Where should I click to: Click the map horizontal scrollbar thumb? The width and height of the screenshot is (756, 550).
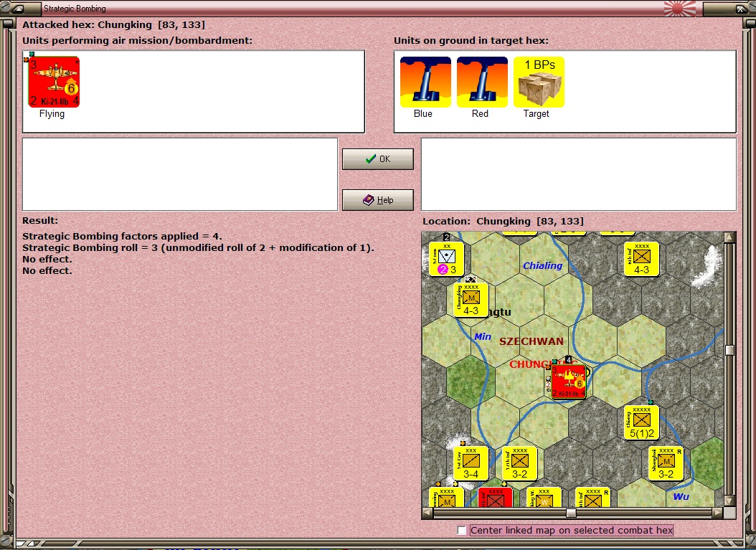[x=572, y=513]
